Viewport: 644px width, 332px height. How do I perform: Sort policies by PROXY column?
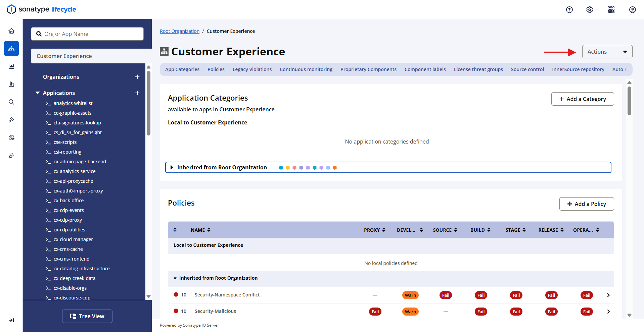pos(375,230)
